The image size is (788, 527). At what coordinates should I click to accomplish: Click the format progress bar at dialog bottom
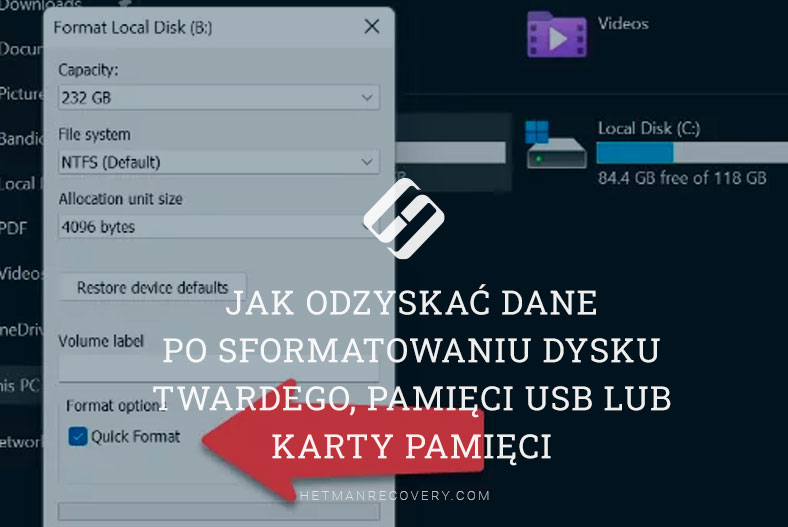pyautogui.click(x=219, y=511)
